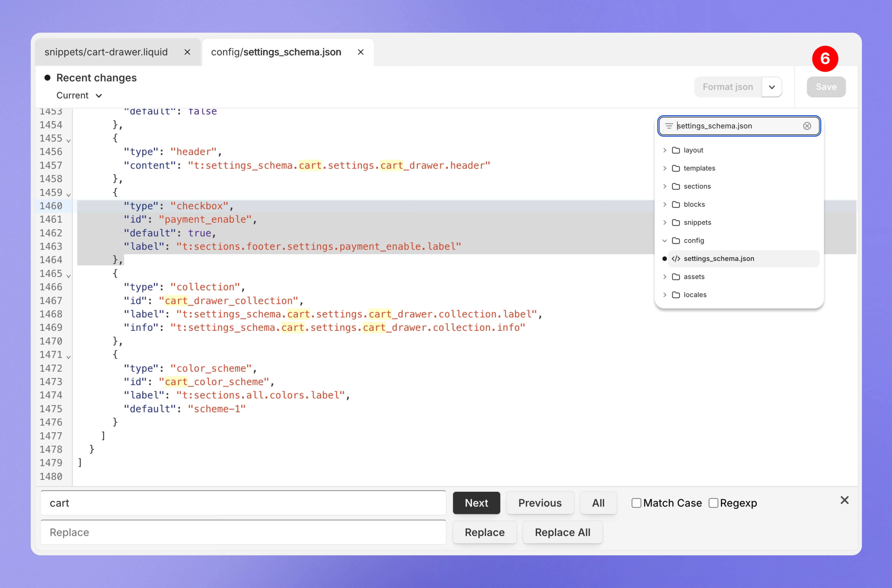Click the Next search match button
Viewport: 892px width, 588px height.
(x=476, y=503)
